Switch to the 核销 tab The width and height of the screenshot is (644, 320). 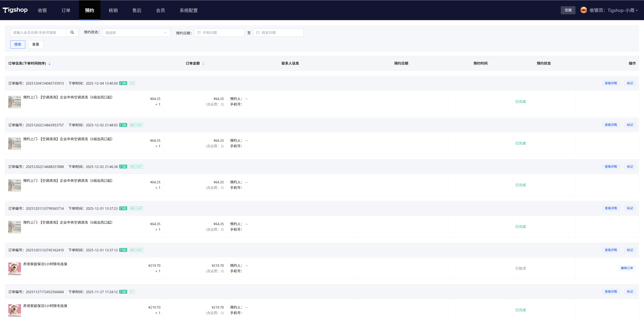[x=113, y=10]
